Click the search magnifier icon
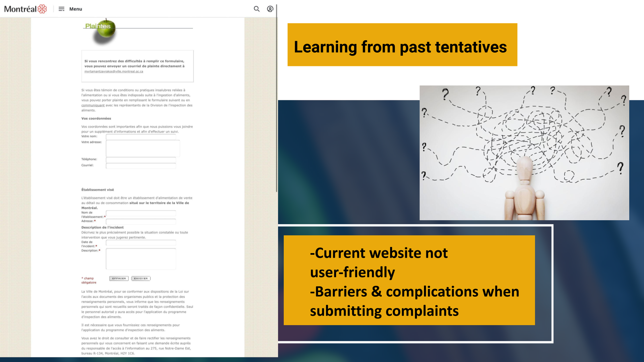 (257, 9)
